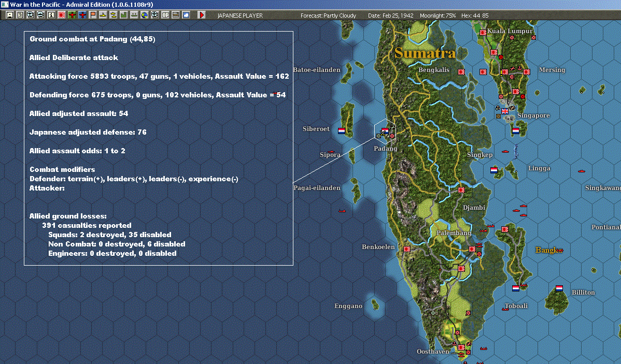The width and height of the screenshot is (621, 364).
Task: Click 'Forecast: Partly Cloudy' status text
Action: click(328, 16)
